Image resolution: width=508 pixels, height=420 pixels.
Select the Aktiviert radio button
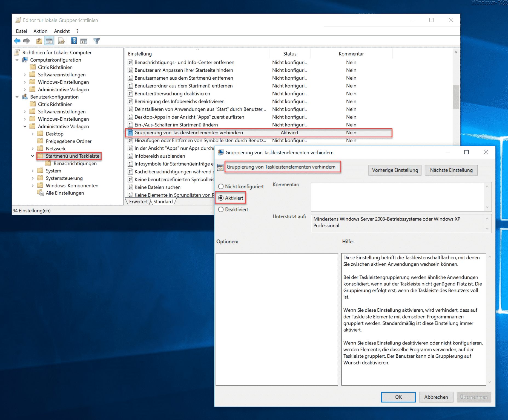point(221,198)
